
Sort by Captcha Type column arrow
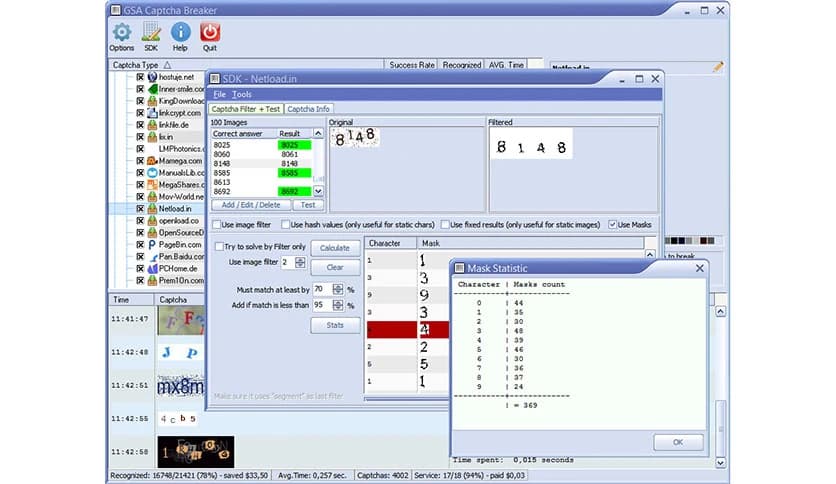click(167, 65)
